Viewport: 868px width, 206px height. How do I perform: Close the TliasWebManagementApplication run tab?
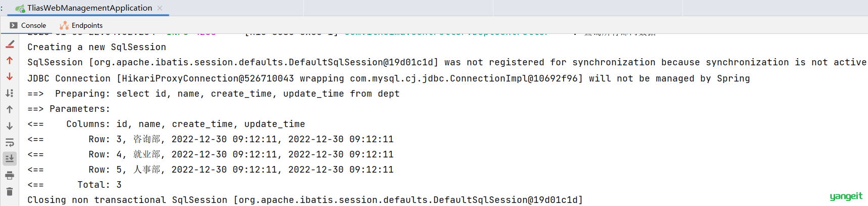click(160, 8)
